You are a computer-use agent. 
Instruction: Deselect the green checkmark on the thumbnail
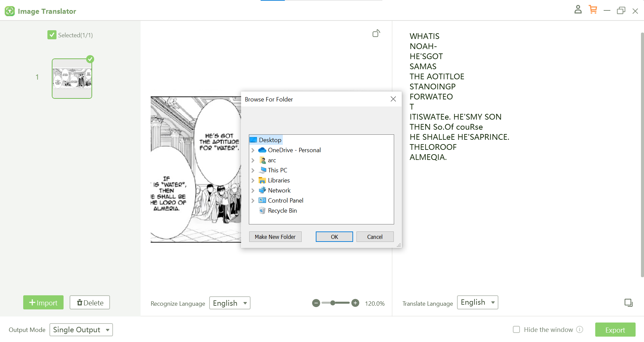click(x=90, y=59)
